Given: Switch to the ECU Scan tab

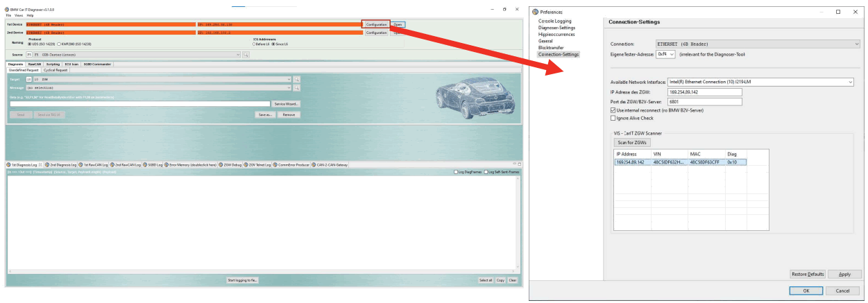Looking at the screenshot, I should click(71, 64).
